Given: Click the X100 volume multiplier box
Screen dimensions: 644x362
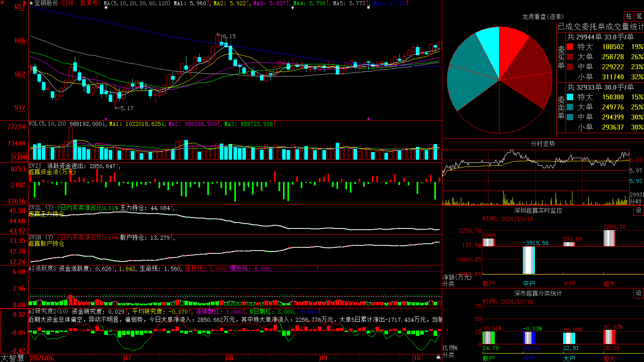Looking at the screenshot, I should click(x=20, y=157).
